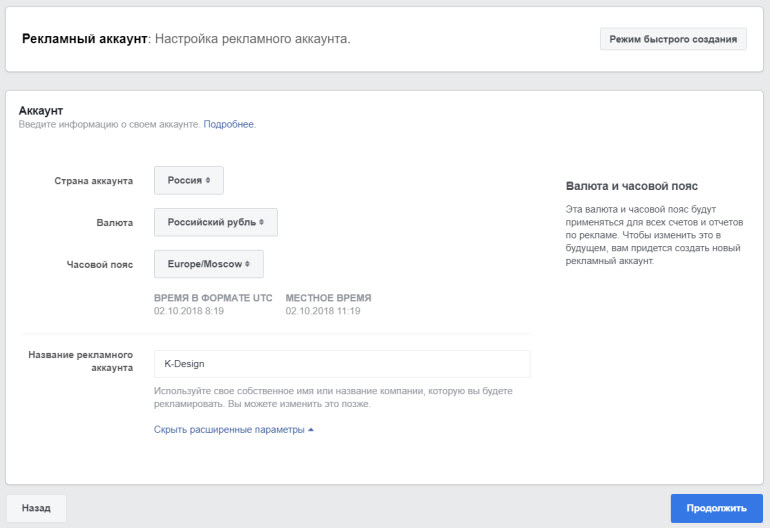
Task: Collapse Скрыть расширенные параметры section
Action: coord(229,430)
